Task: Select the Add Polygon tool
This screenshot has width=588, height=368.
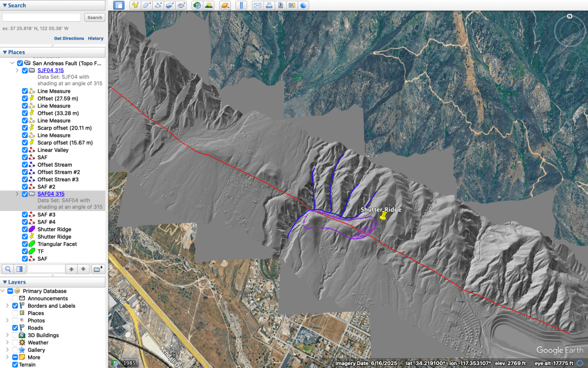Action: point(146,5)
